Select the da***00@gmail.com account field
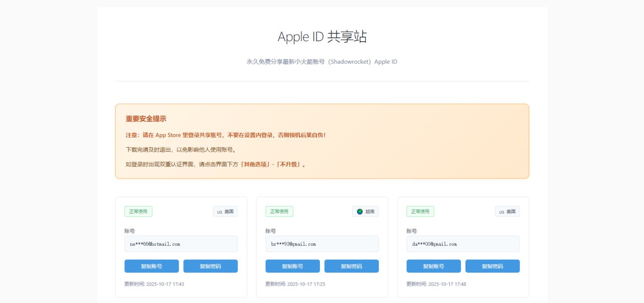 (x=462, y=244)
